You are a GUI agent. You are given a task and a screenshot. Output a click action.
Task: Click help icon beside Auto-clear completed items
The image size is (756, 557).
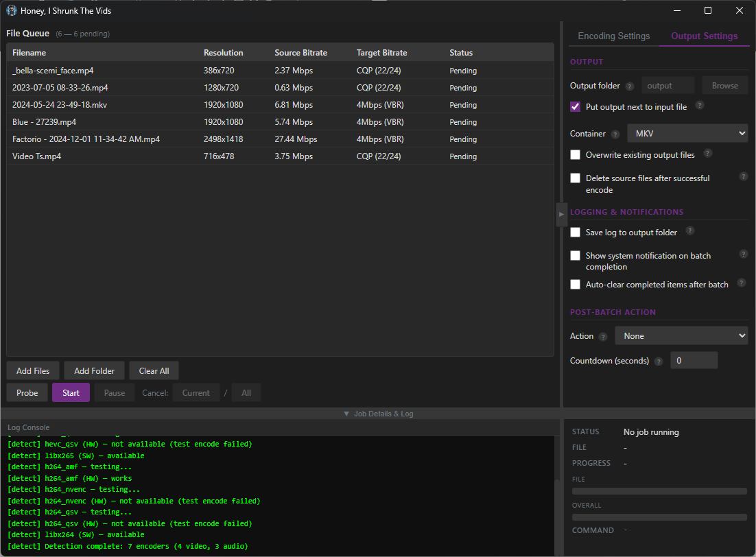(x=741, y=283)
